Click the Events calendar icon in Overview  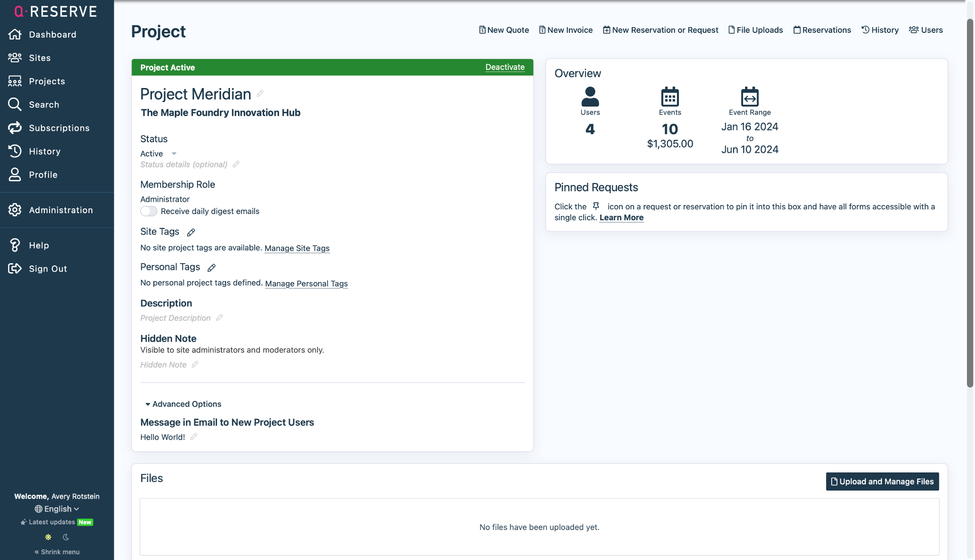[670, 97]
